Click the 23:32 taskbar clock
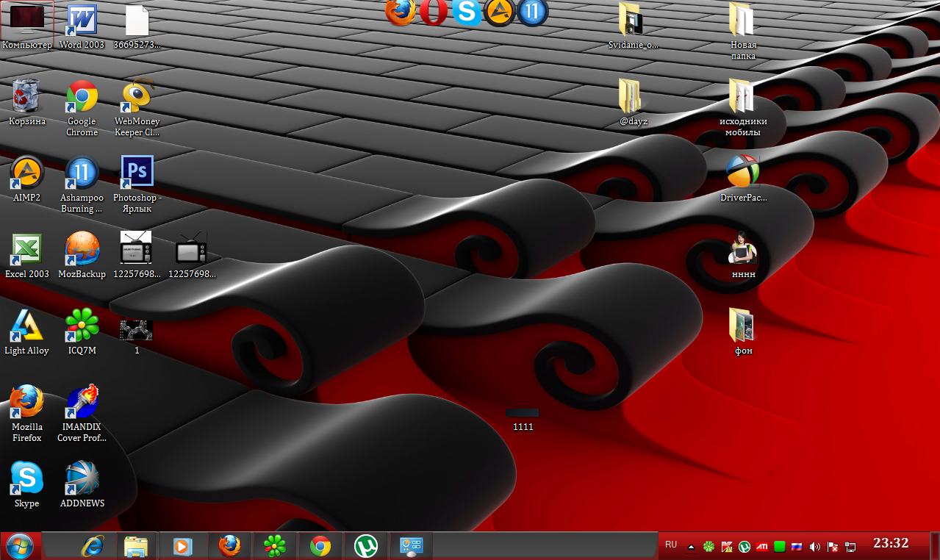The height and width of the screenshot is (560, 940). [891, 544]
